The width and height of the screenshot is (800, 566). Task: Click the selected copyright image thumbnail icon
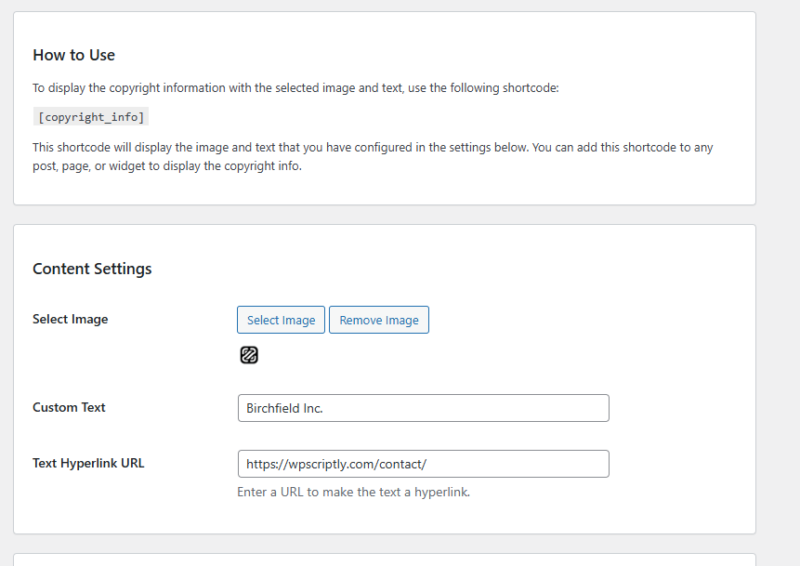click(x=249, y=355)
